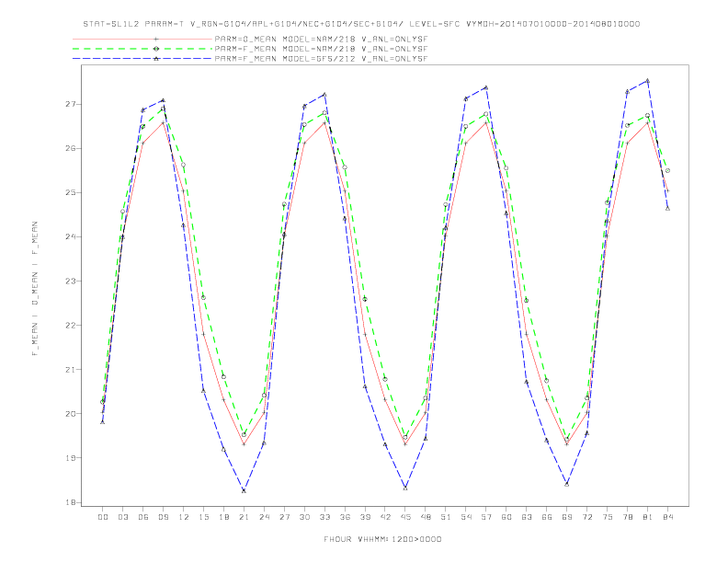
Task: Click y-axis tick label 20
Action: [71, 414]
